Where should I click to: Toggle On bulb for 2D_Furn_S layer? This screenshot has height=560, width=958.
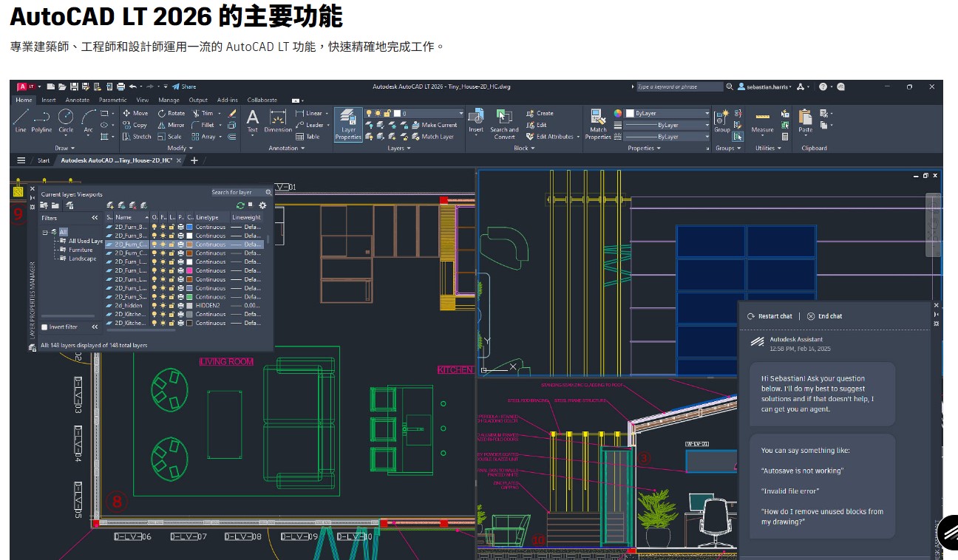click(x=154, y=297)
